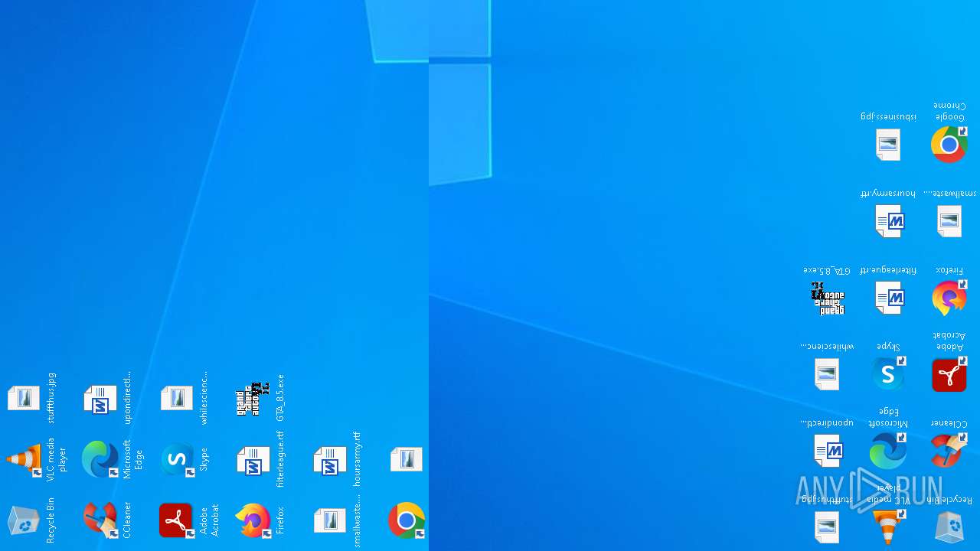Select upside-down whilescienc image file icon
The width and height of the screenshot is (980, 551).
(x=827, y=374)
